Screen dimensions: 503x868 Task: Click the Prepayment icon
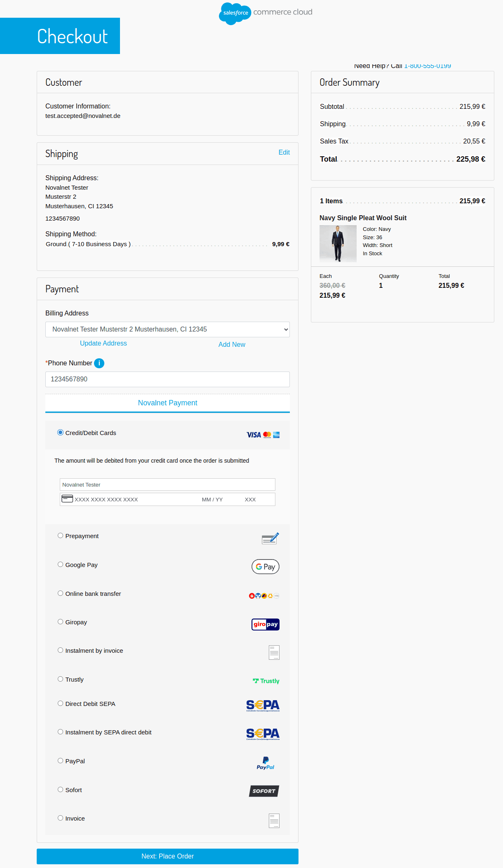(x=270, y=538)
